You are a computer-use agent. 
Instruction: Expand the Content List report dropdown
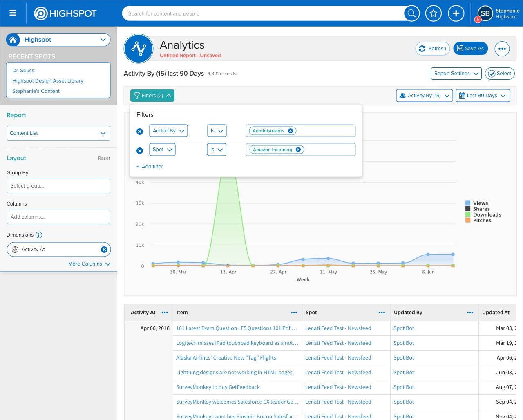click(58, 133)
